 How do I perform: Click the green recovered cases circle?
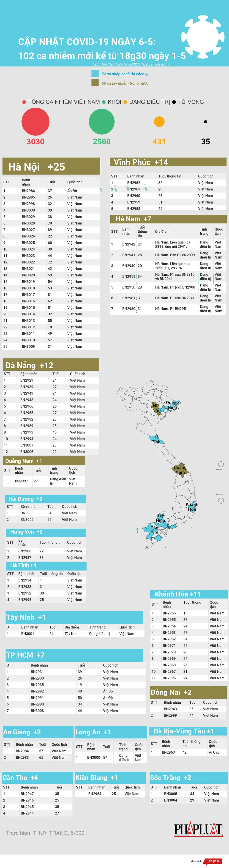coord(102,122)
